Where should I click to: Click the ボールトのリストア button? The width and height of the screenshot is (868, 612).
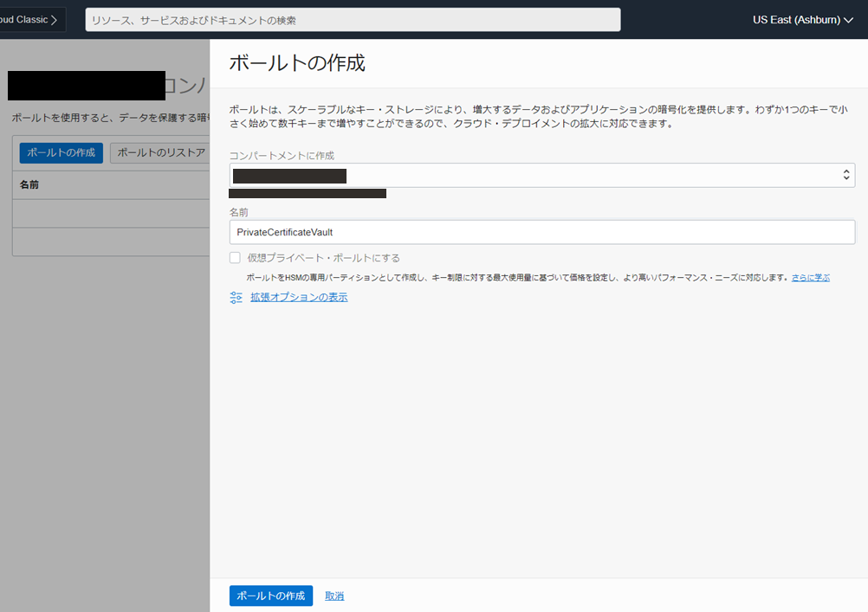[x=160, y=153]
